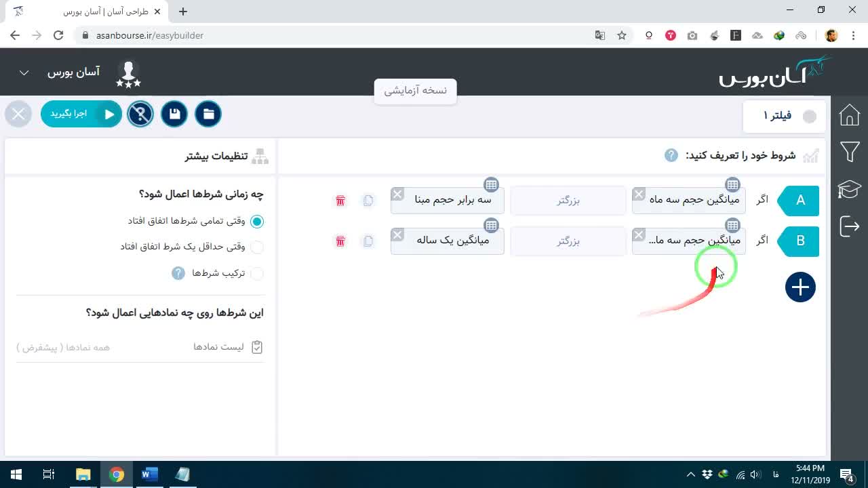Open saved filters with the folder icon

tap(208, 114)
